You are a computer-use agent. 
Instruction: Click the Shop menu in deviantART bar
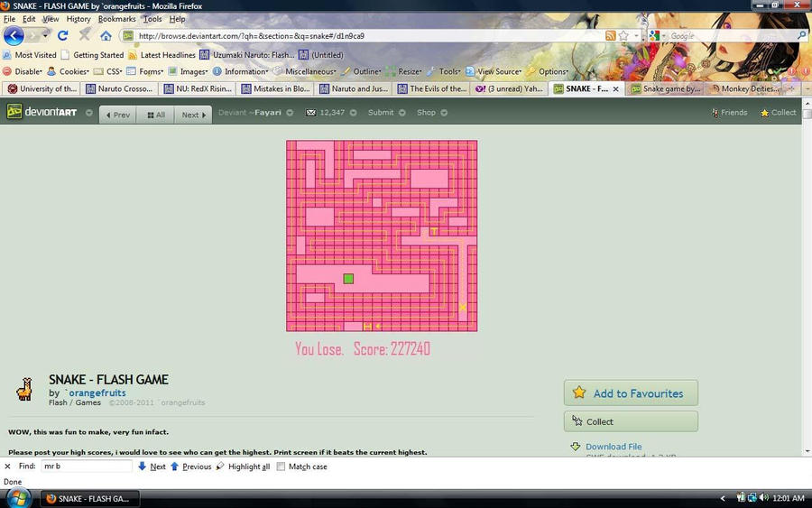point(432,113)
